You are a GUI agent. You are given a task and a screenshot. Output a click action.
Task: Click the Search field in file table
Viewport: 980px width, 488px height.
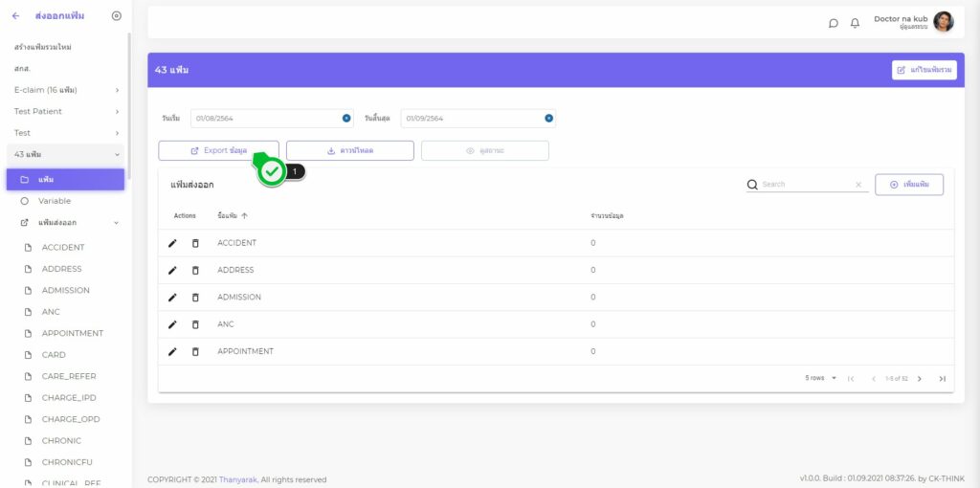point(804,185)
